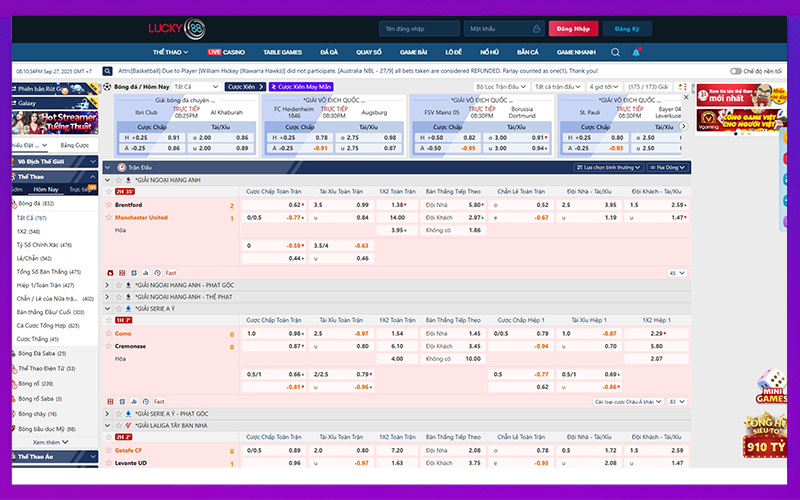Star the Manchester United team row

(109, 217)
